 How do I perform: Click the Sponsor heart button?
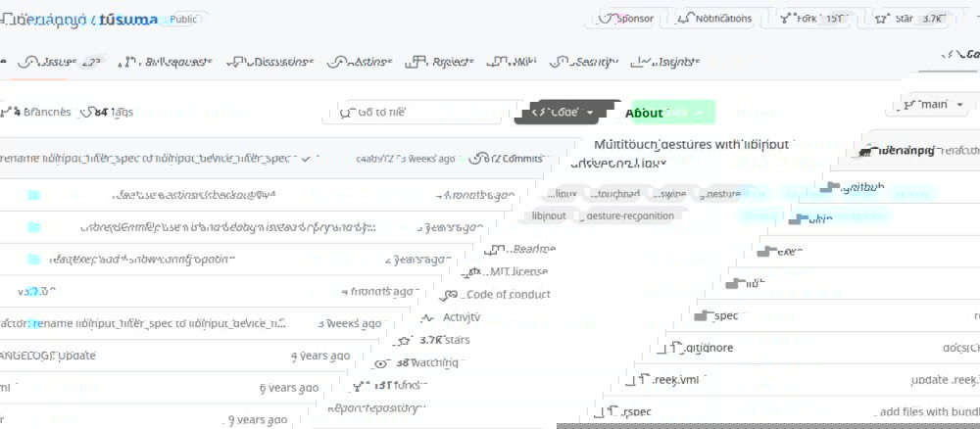[x=626, y=19]
